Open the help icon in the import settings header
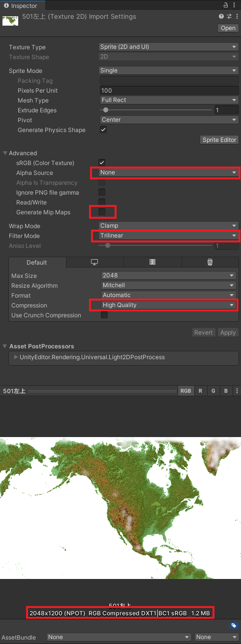 pyautogui.click(x=222, y=16)
